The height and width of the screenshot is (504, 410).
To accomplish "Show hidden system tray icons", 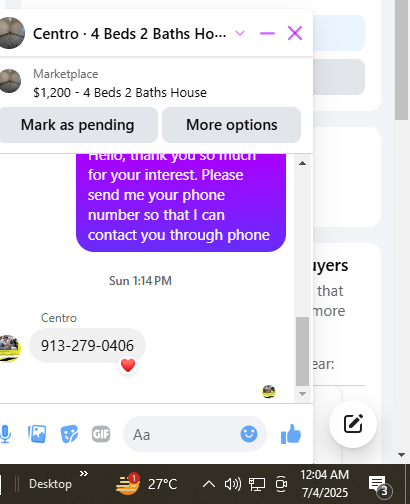I will coord(209,484).
